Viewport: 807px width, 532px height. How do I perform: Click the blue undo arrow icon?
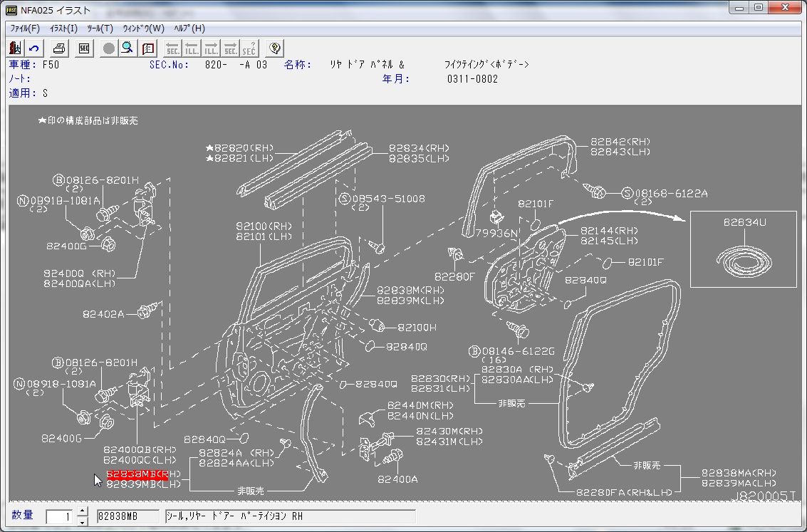point(34,48)
